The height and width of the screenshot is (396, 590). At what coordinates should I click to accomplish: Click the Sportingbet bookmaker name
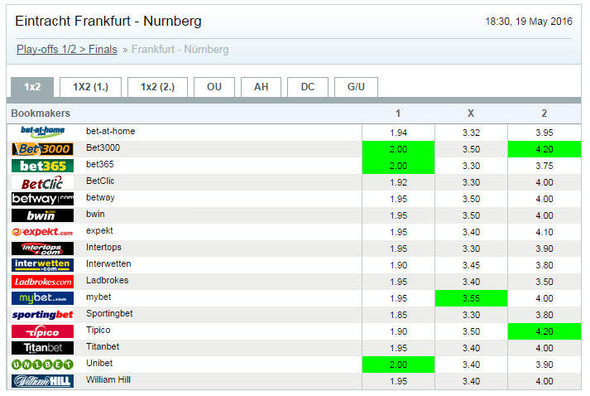109,313
